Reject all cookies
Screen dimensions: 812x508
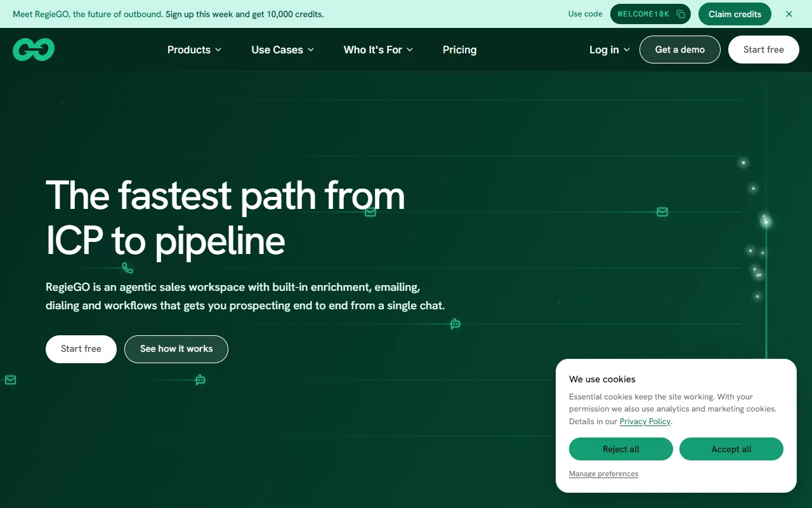pyautogui.click(x=621, y=449)
